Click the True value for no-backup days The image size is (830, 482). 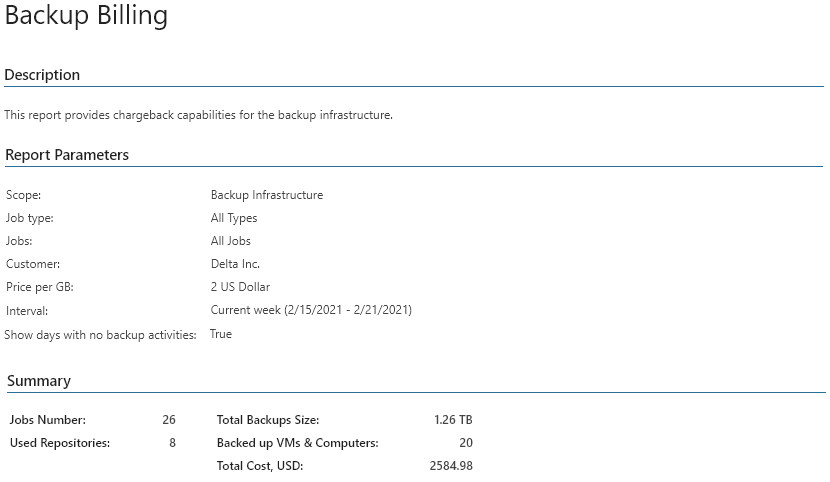[x=221, y=334]
